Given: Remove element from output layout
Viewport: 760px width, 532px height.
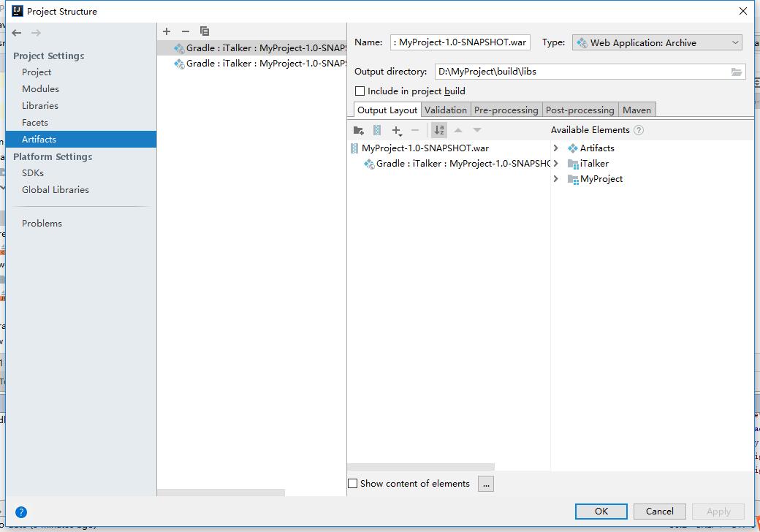Looking at the screenshot, I should (415, 130).
